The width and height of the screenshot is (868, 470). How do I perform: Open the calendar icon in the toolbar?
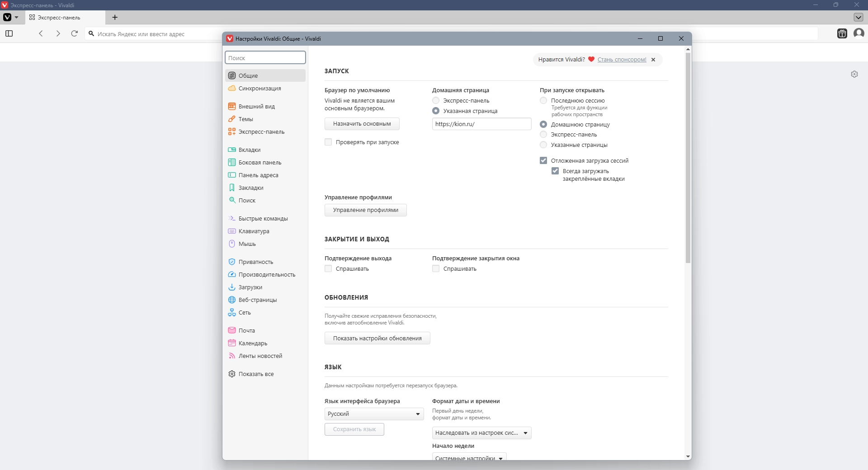click(x=842, y=33)
